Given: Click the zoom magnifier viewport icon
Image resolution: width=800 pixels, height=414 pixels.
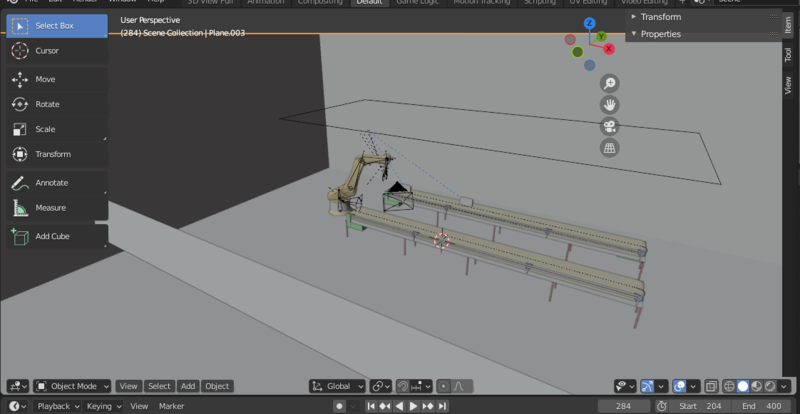Looking at the screenshot, I should (x=608, y=84).
